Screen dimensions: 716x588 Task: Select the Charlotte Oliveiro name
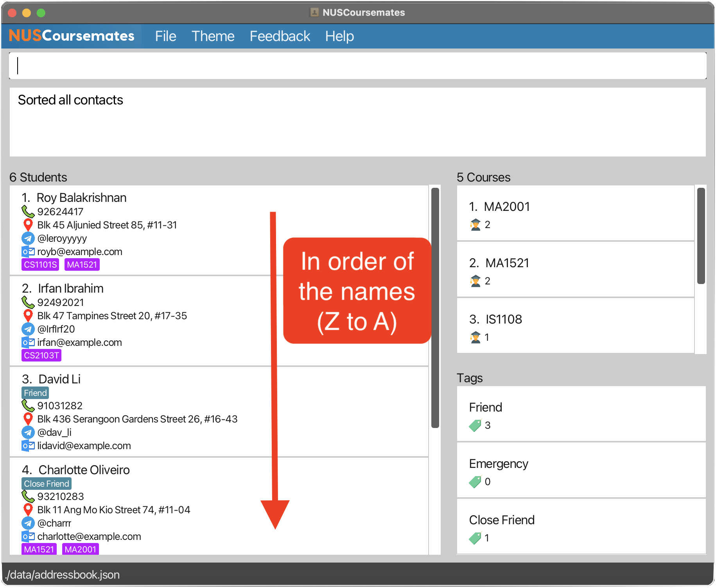coord(84,470)
